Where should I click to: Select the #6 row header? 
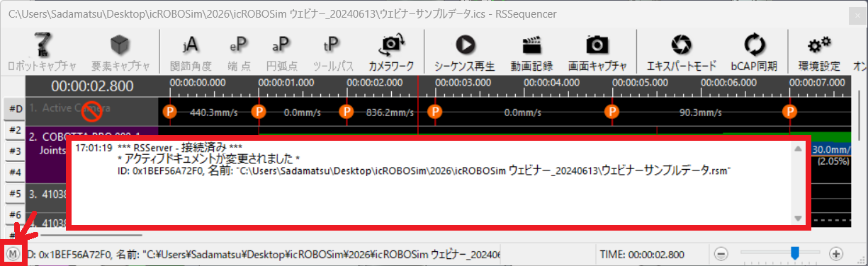[15, 214]
